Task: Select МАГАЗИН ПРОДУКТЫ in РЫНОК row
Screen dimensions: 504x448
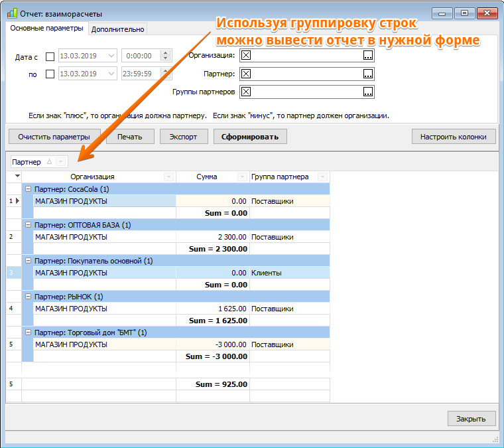Action: click(x=105, y=309)
